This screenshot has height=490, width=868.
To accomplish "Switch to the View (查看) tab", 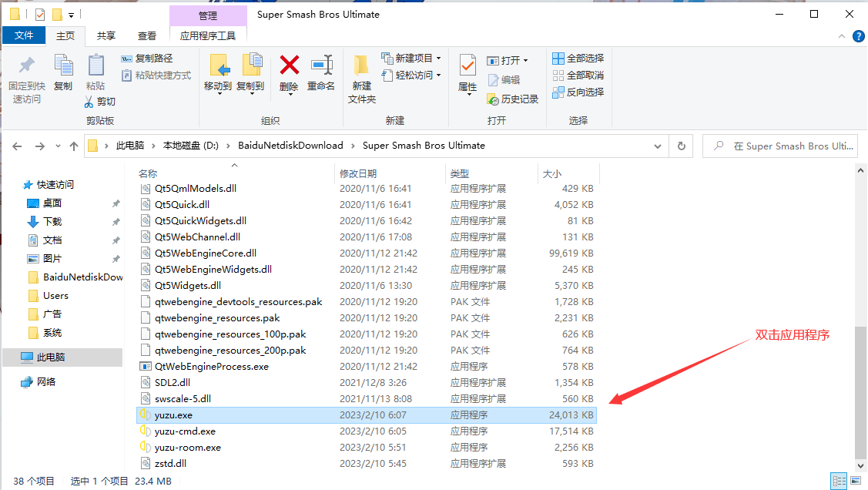I will (147, 35).
